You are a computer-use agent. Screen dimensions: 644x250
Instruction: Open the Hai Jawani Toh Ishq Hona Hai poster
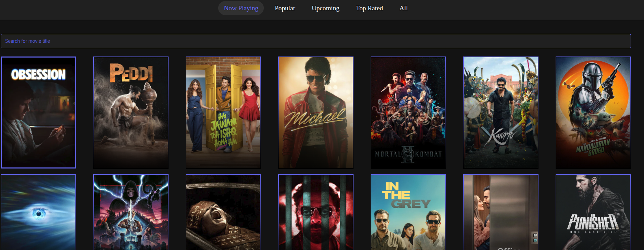click(223, 112)
